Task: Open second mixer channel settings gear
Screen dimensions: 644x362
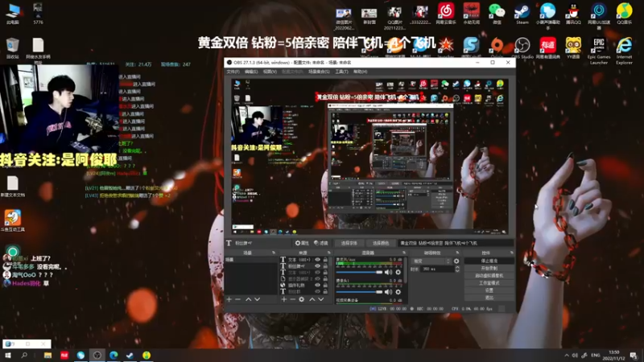Action: [398, 292]
